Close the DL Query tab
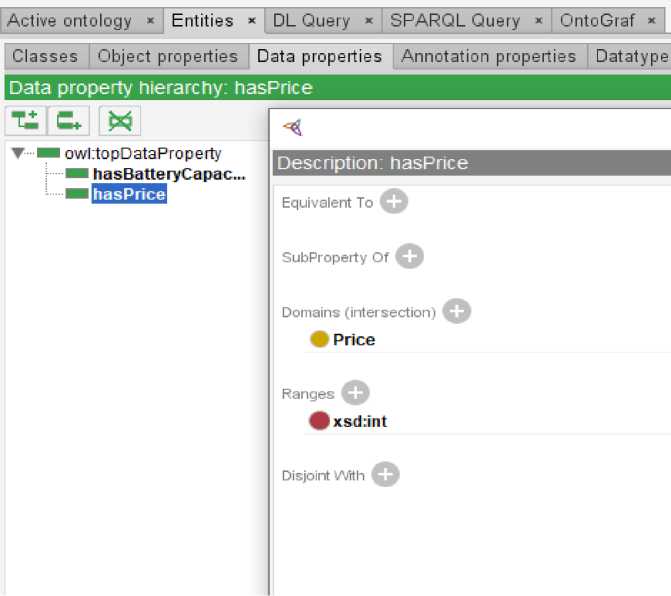 click(x=369, y=20)
